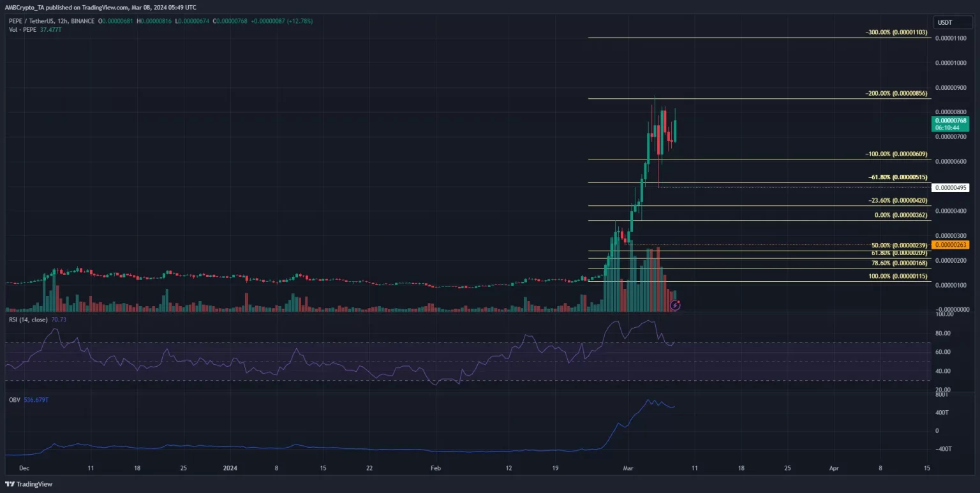Viewport: 980px width, 493px height.
Task: Click the white 0.00000495 price tag
Action: pos(950,188)
